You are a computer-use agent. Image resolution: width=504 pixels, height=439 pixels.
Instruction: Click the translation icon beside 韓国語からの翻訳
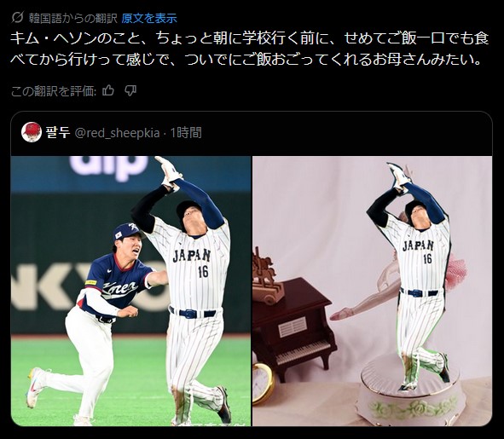(17, 18)
